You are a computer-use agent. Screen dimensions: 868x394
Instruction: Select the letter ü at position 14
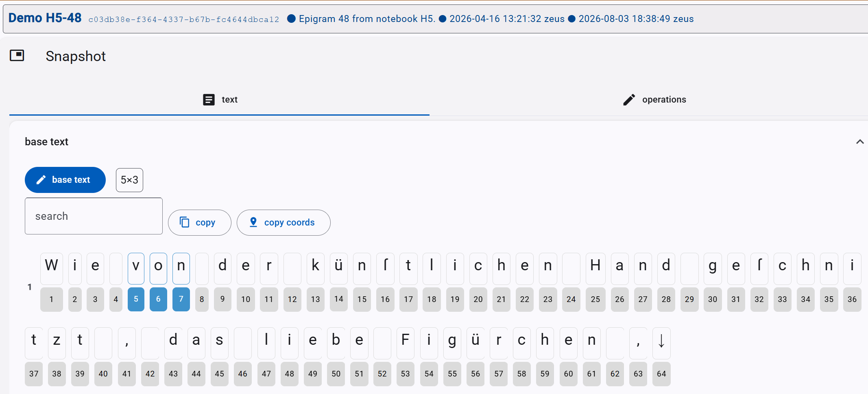coord(339,269)
